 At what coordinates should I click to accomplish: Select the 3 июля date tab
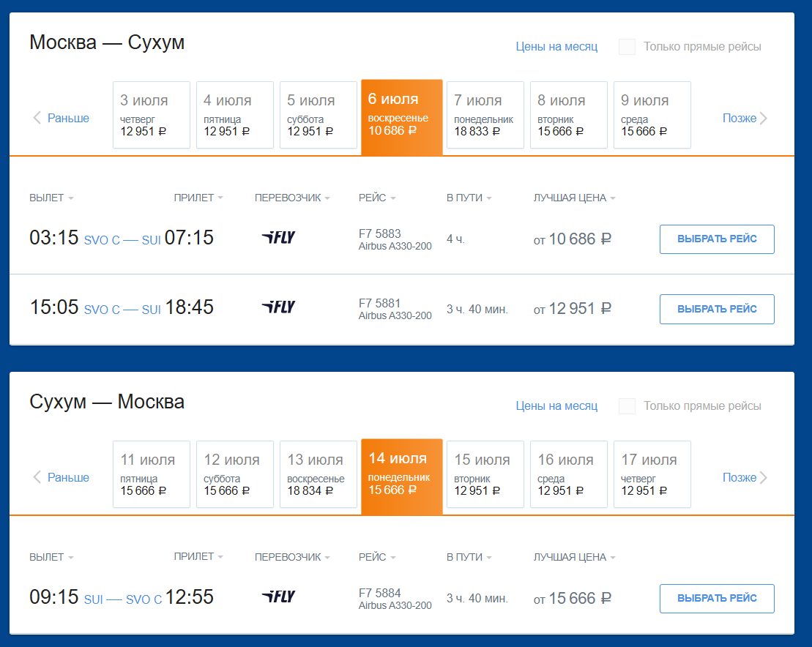[x=151, y=115]
